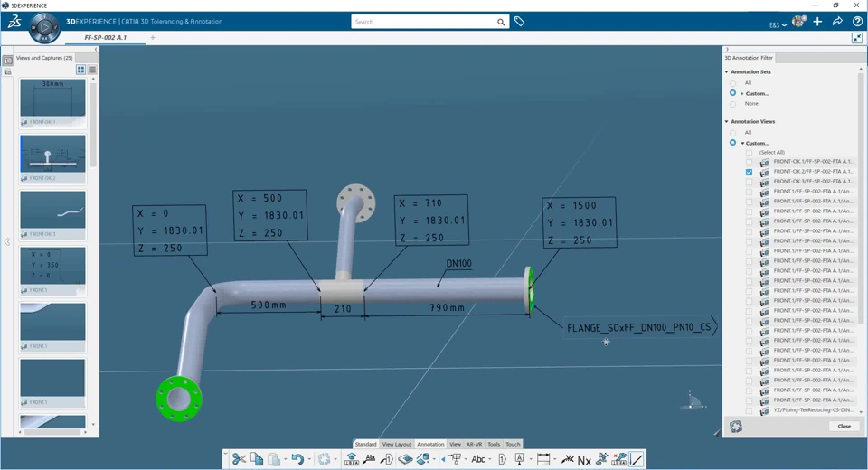
Task: Switch to the AR-VR tab
Action: [x=474, y=444]
